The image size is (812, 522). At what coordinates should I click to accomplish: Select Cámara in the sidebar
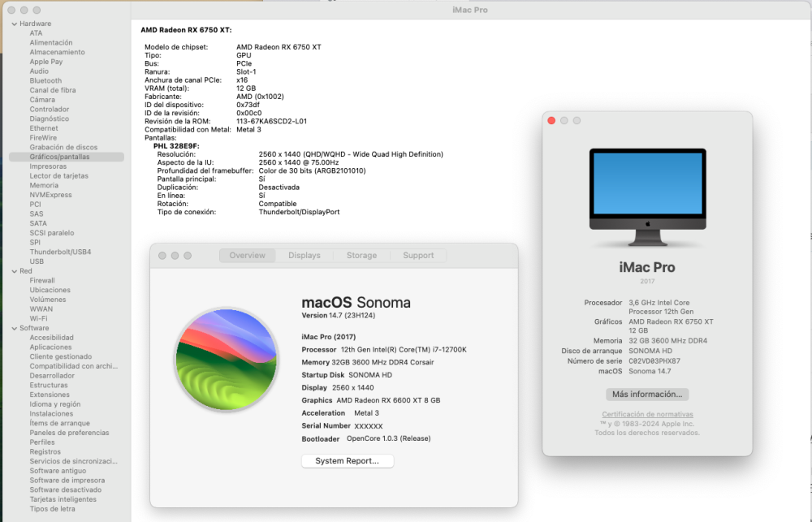42,99
